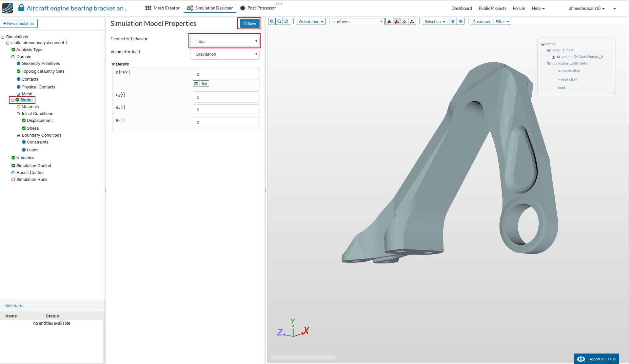
Task: Click the eye show-all icon in the viewer toolbar
Action: click(461, 22)
